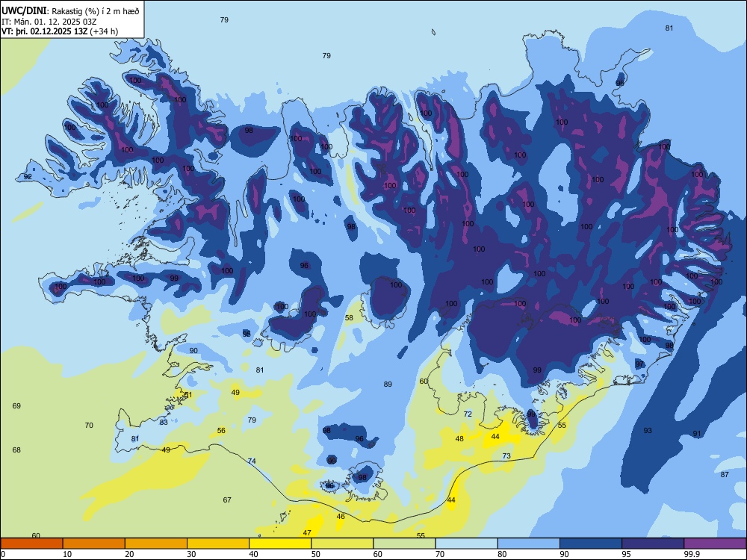Click the humidity value 56 on the map

coord(221,431)
